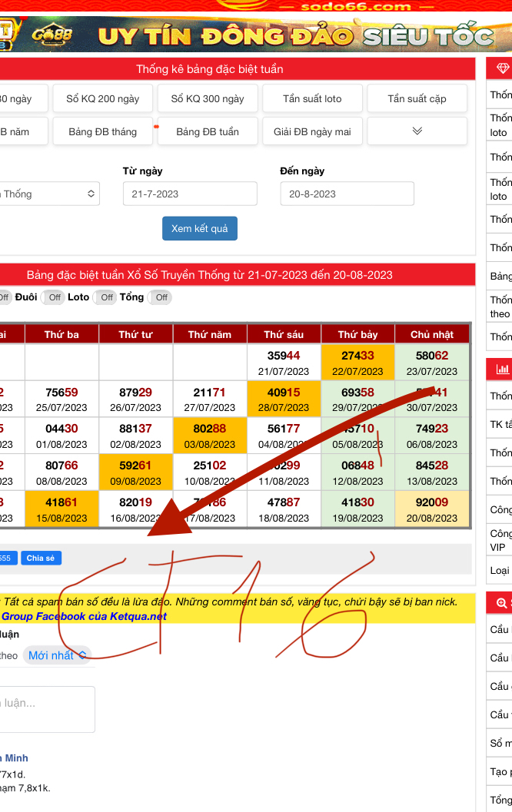This screenshot has height=812, width=512.
Task: Open the lottery type dropdown
Action: [48, 194]
